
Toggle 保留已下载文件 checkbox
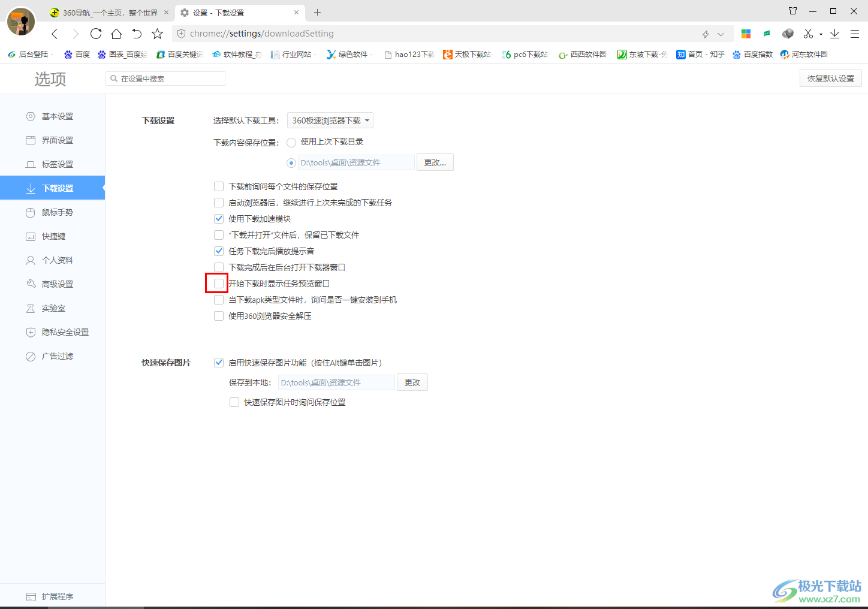pyautogui.click(x=219, y=235)
